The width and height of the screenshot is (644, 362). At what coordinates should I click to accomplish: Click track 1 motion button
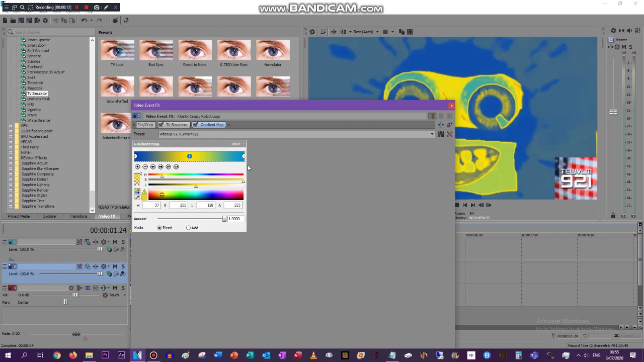(88, 242)
